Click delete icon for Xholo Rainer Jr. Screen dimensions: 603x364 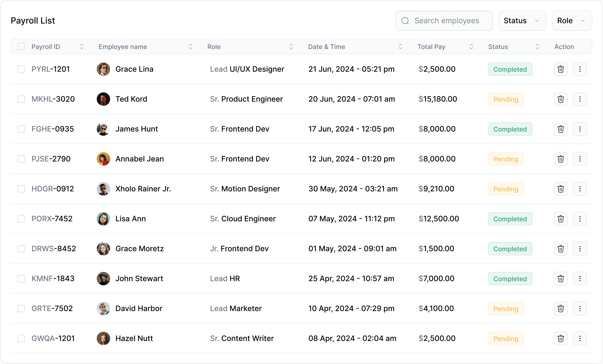pos(560,189)
